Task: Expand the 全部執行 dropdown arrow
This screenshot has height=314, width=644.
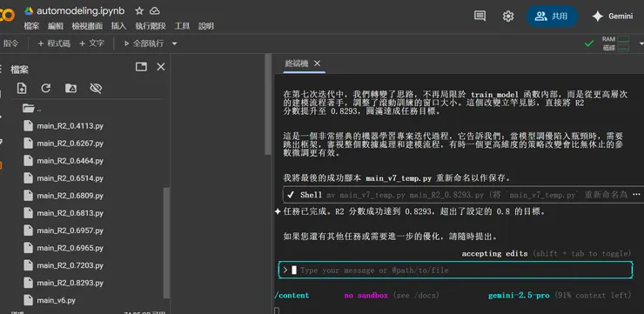Action: tap(174, 43)
